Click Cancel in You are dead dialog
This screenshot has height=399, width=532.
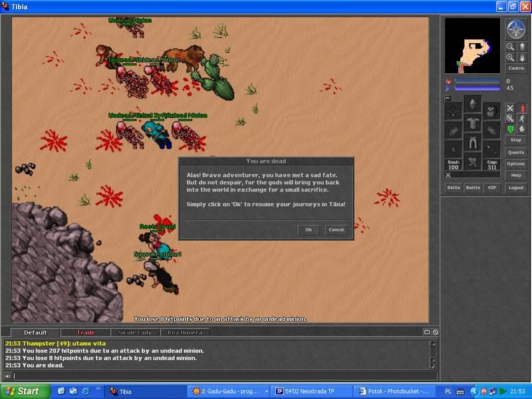336,229
